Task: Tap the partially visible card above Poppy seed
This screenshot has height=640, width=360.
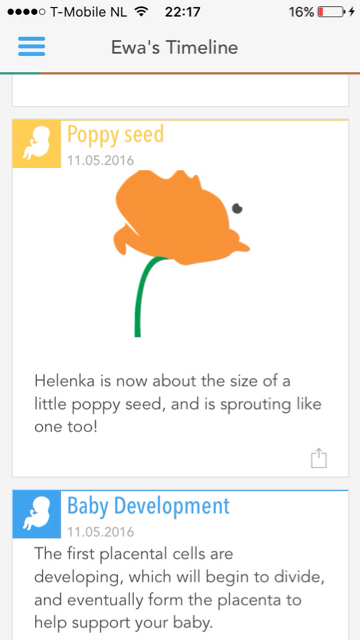Action: 180,91
